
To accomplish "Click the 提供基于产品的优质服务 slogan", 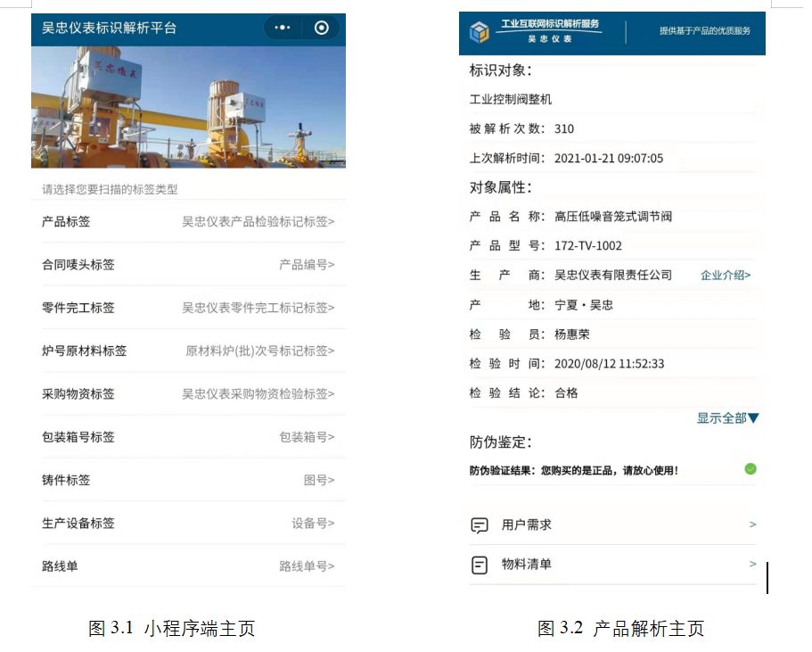I will click(x=705, y=30).
